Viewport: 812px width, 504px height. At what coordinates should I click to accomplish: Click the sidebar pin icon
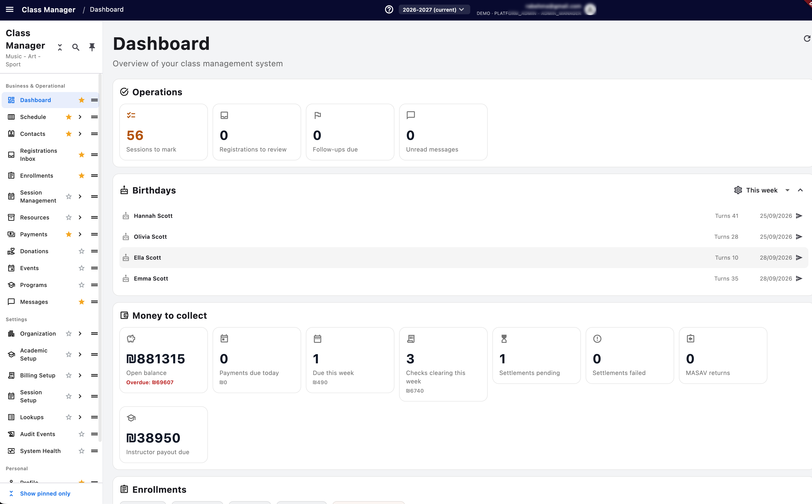point(92,47)
